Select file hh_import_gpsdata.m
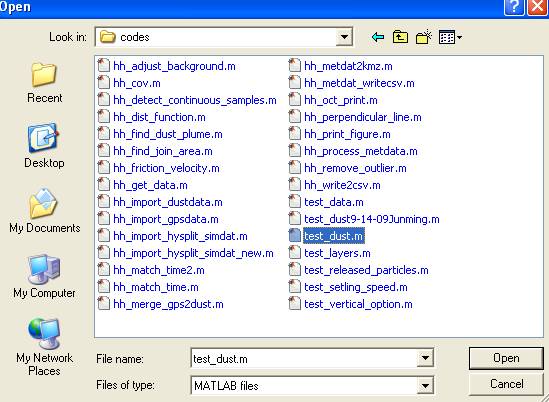549x402 pixels. tap(166, 219)
